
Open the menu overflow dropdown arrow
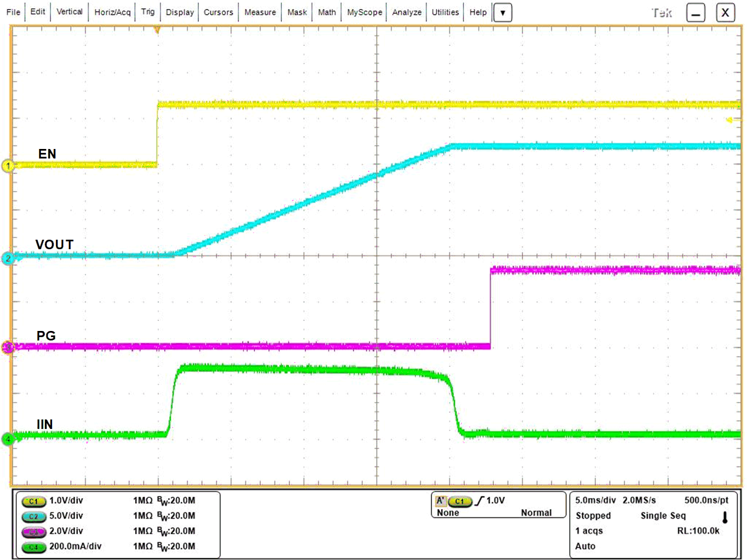coord(502,12)
